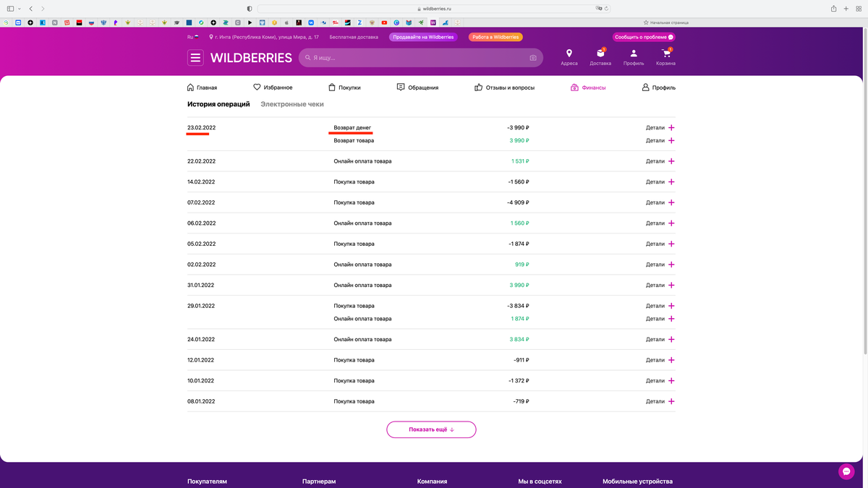Expand Детали for the 24.01.2022 operation
This screenshot has height=488, width=868.
coord(660,339)
